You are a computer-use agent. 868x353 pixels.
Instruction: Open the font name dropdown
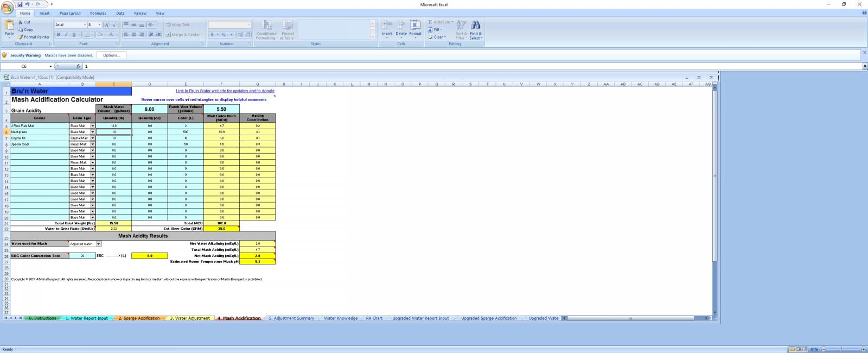pyautogui.click(x=85, y=25)
